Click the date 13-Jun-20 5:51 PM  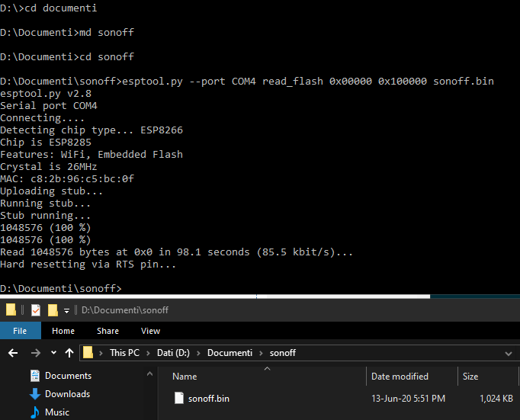tap(408, 399)
